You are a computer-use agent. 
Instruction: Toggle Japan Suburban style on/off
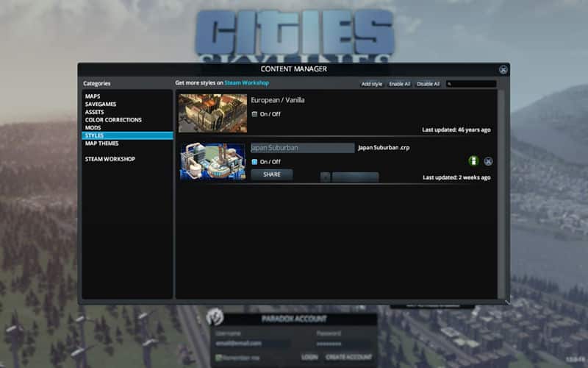[254, 161]
